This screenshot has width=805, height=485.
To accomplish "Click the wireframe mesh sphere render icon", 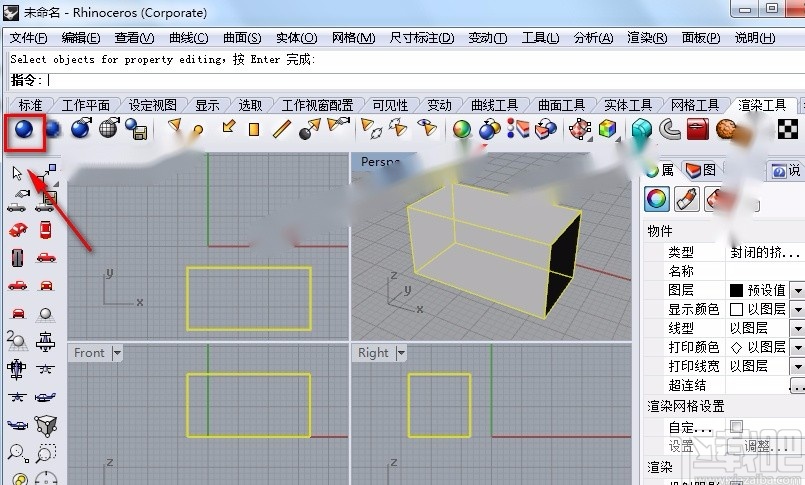I will (109, 128).
